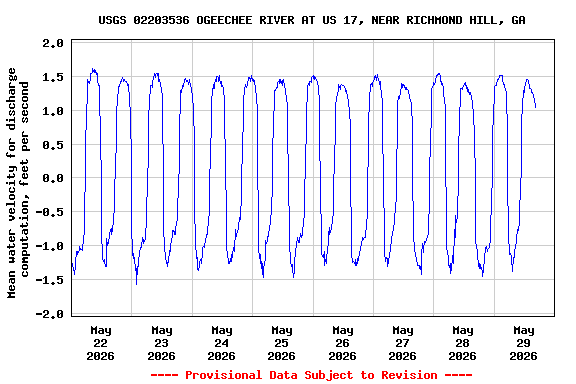
Task: Click the May 25 2026 date label
Action: (x=282, y=343)
